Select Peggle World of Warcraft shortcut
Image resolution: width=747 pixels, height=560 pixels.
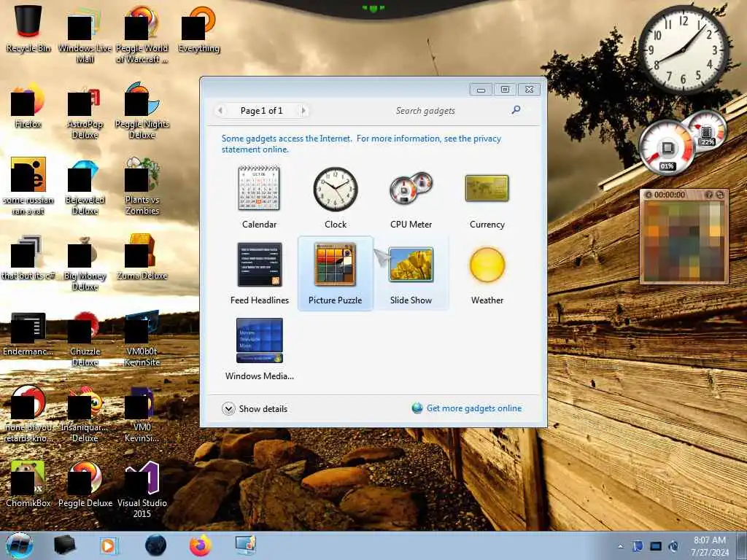(142, 36)
